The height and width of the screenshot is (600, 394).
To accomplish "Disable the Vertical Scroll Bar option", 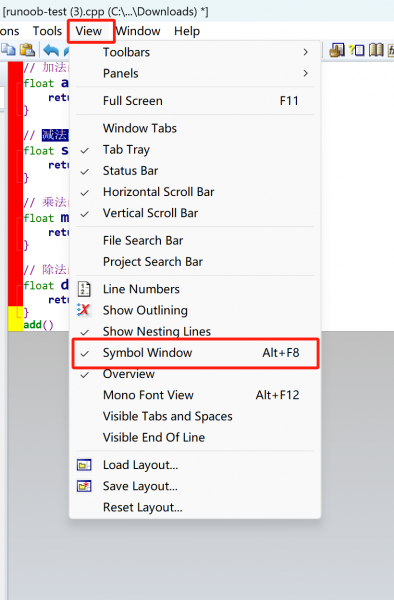I will (x=195, y=213).
